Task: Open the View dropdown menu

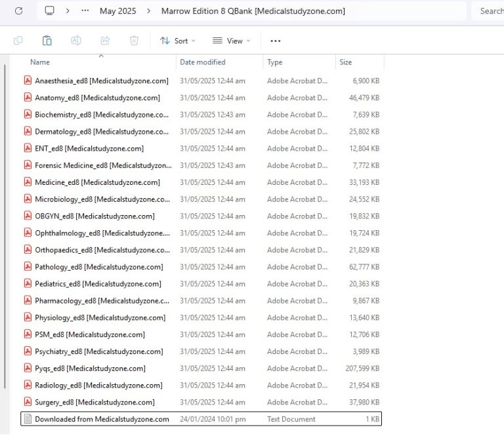Action: 231,41
